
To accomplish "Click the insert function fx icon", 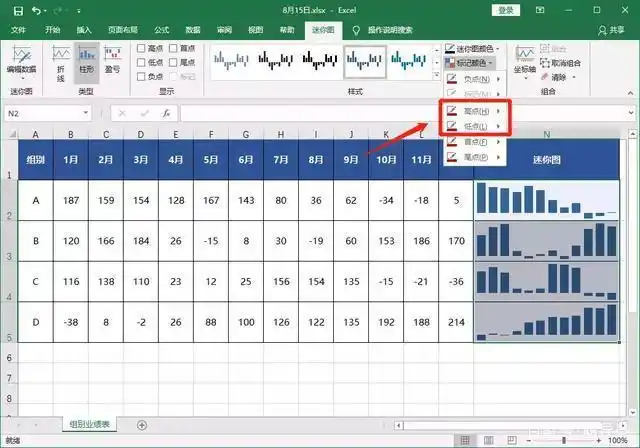I will coord(166,113).
